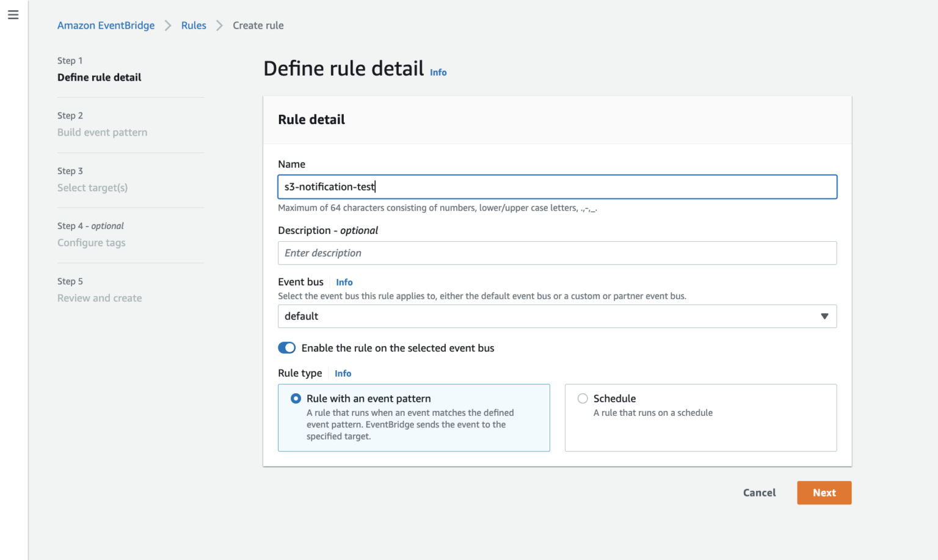Open the Info link next to Rule type
The height and width of the screenshot is (560, 938).
pos(343,373)
